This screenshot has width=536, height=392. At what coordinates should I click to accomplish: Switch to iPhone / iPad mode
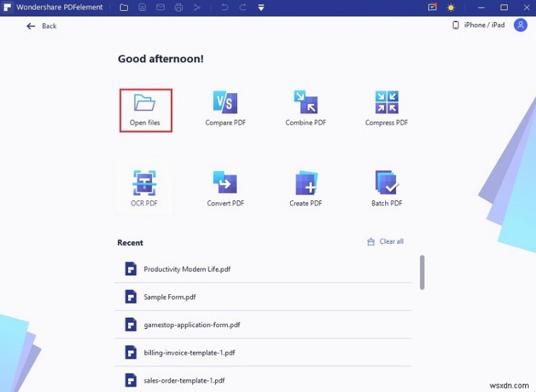(x=477, y=25)
